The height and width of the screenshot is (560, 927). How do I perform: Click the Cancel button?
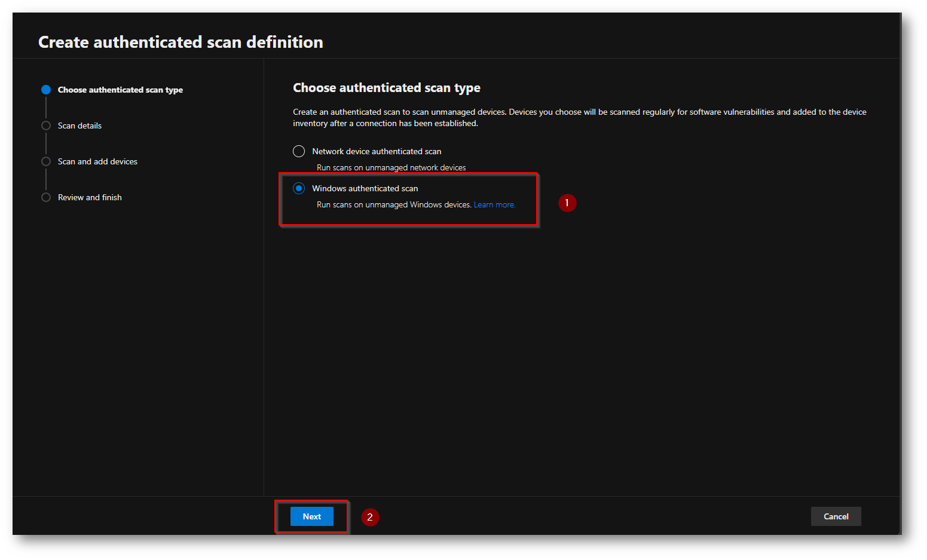(x=836, y=516)
